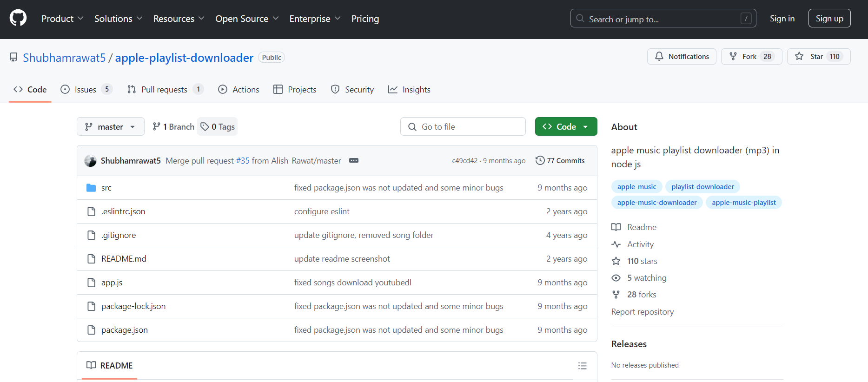Open the package.json file

click(x=125, y=330)
